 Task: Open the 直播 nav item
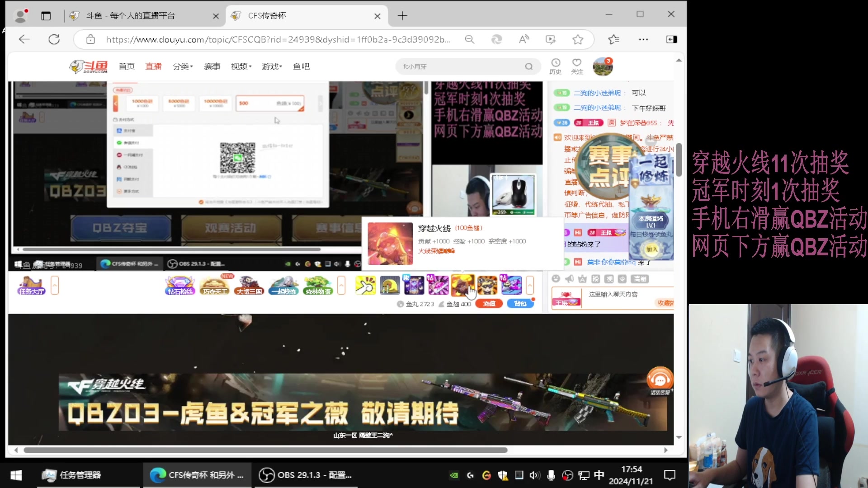pyautogui.click(x=153, y=66)
